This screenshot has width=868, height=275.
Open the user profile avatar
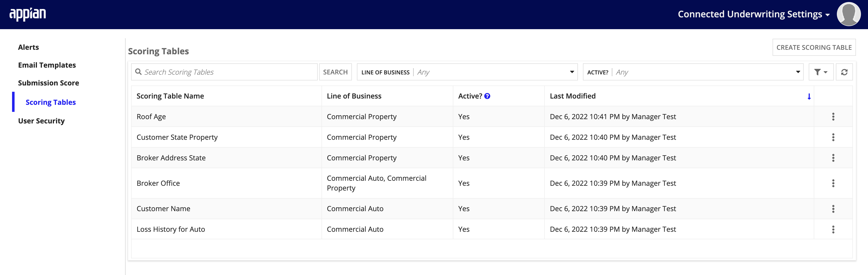pyautogui.click(x=848, y=14)
